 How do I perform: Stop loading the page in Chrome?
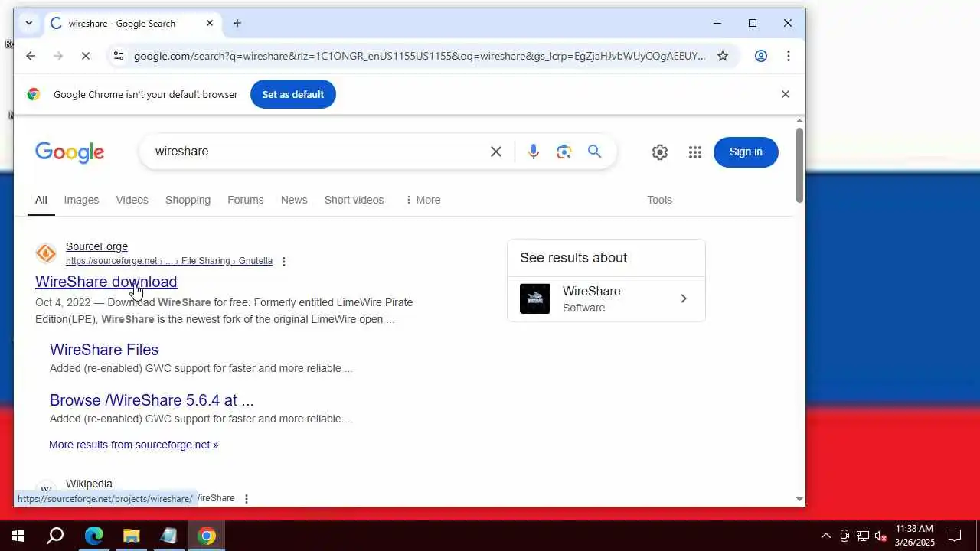[x=86, y=56]
